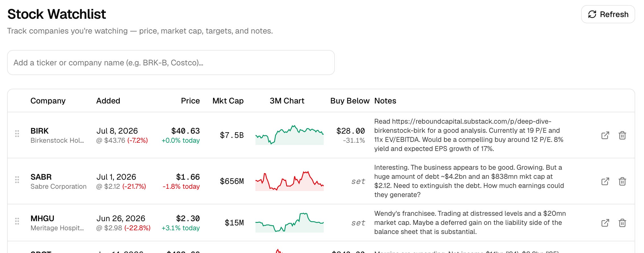Click the Refresh button

click(608, 14)
